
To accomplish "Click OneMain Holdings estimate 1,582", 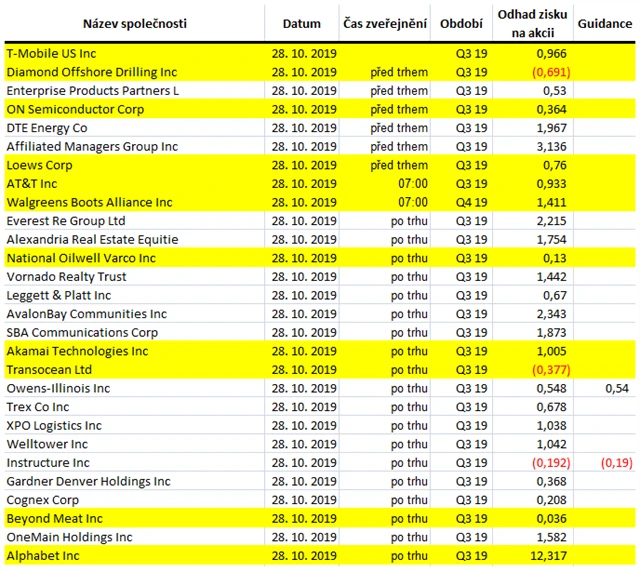I will [551, 537].
